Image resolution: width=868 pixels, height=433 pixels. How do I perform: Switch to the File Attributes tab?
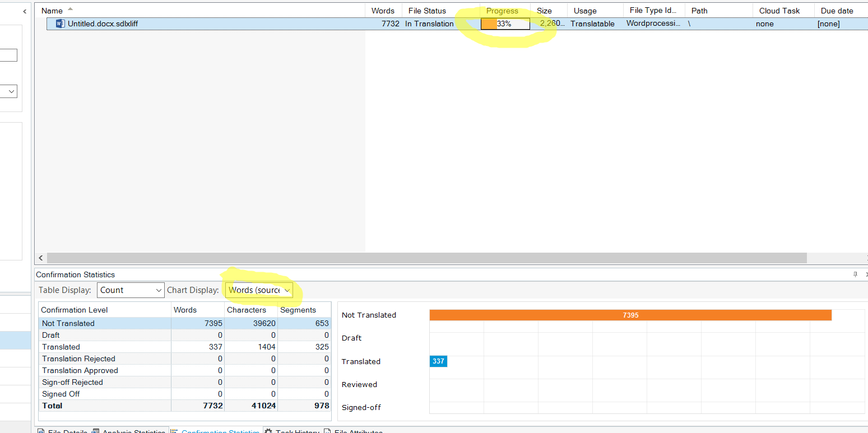coord(353,432)
